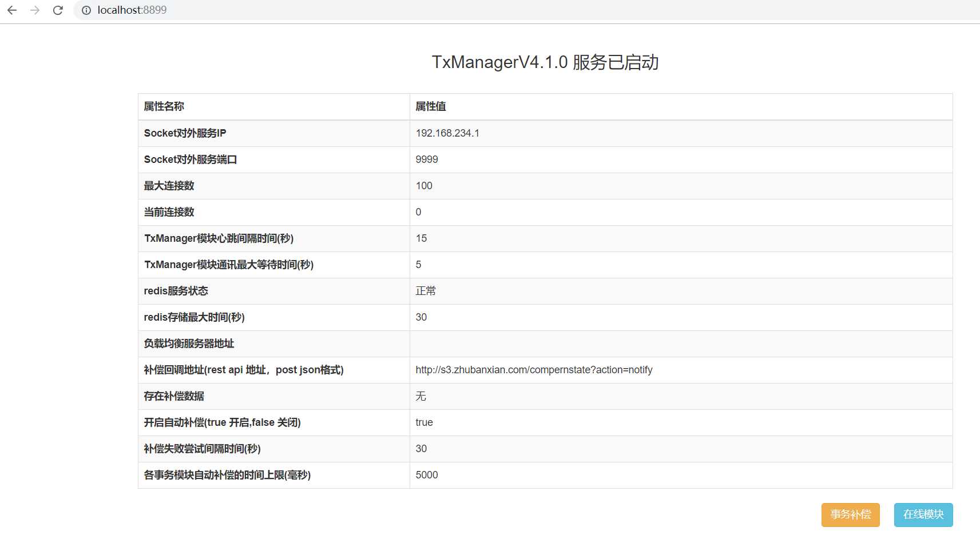
Task: Select the Socket对外服务IP label
Action: [185, 133]
